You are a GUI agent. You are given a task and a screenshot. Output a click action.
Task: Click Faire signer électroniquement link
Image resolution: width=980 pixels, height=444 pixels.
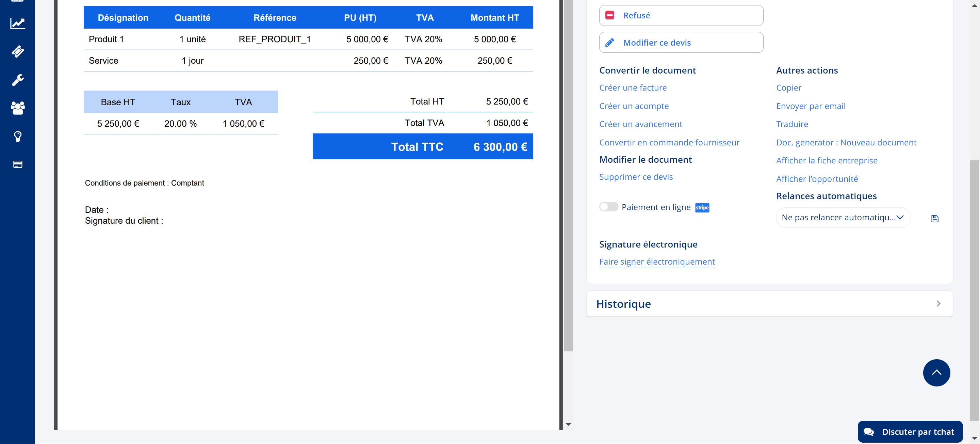[x=657, y=261]
